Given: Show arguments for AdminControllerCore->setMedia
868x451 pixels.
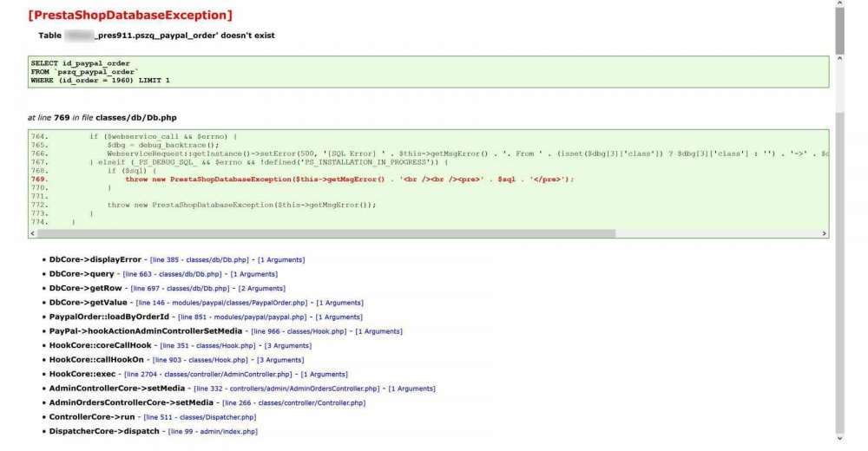Looking at the screenshot, I should point(411,389).
